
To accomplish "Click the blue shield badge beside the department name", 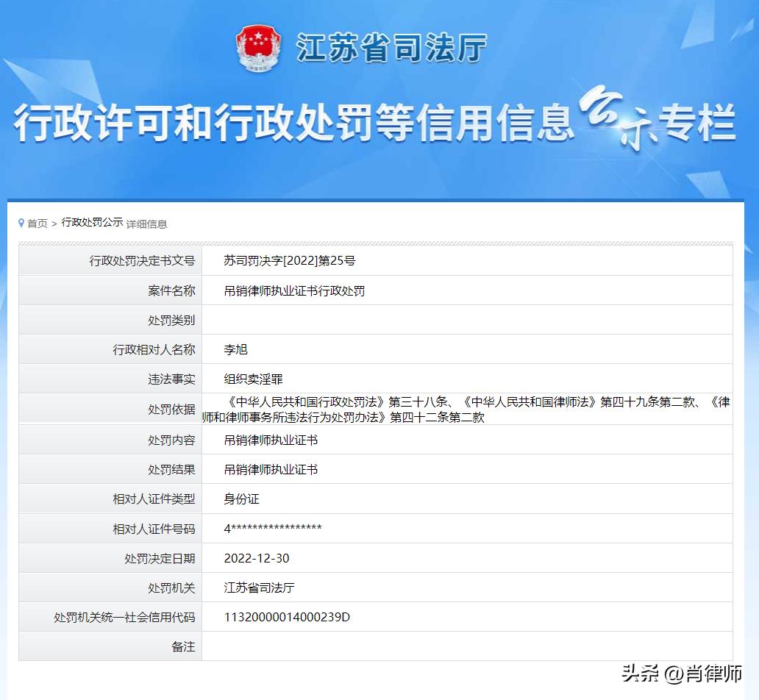I will pyautogui.click(x=257, y=47).
